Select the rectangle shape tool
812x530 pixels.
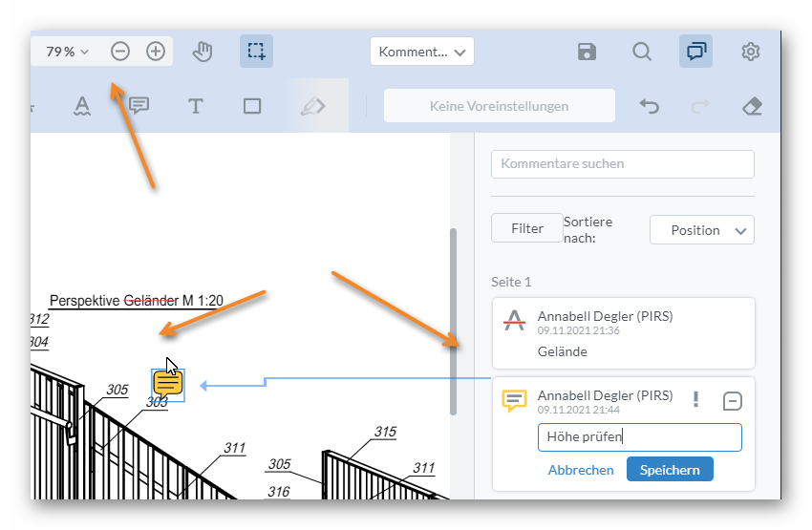click(x=252, y=106)
